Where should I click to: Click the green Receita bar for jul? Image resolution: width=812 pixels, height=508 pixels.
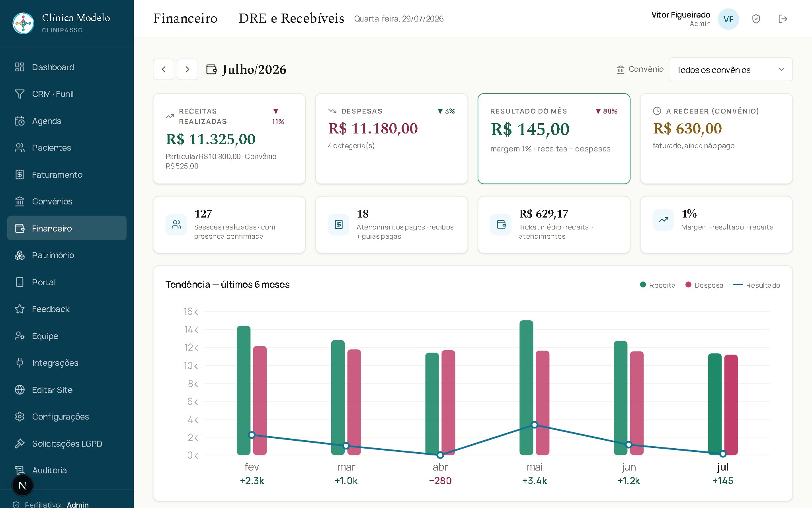(x=715, y=404)
